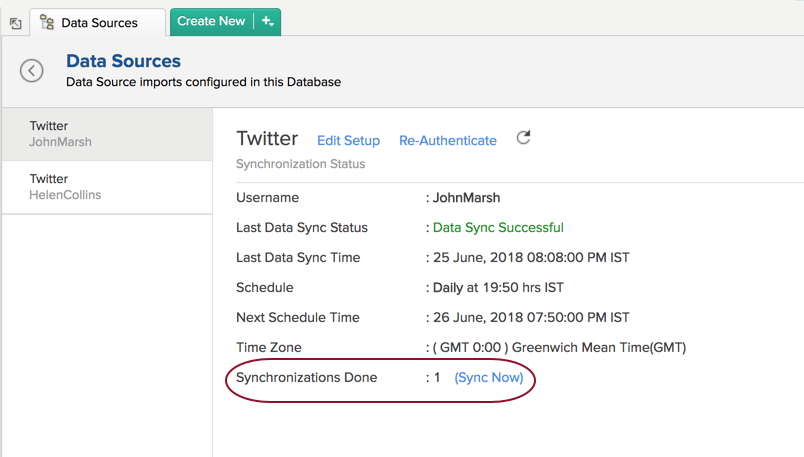804x457 pixels.
Task: Click the Data Source imports configured description
Action: tap(204, 82)
